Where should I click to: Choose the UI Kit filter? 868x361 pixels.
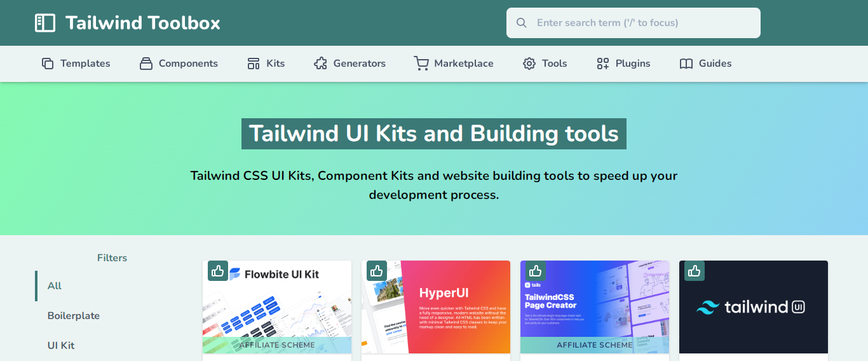(61, 346)
